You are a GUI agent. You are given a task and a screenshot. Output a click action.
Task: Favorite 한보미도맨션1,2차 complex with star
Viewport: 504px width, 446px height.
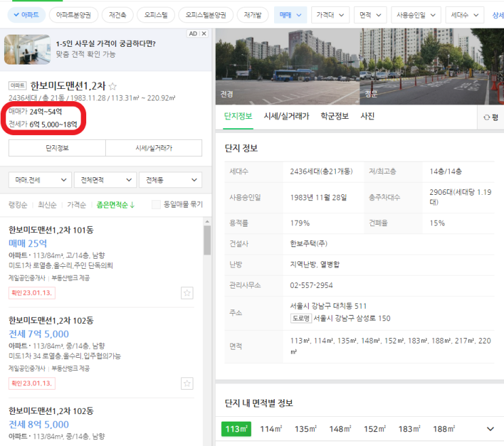pyautogui.click(x=113, y=86)
